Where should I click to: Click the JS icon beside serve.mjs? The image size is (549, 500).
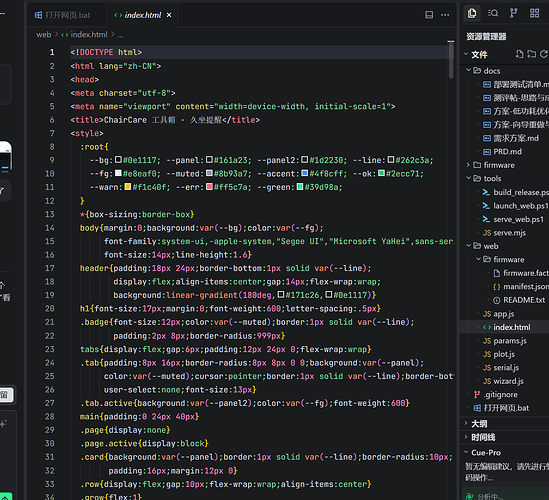point(487,233)
